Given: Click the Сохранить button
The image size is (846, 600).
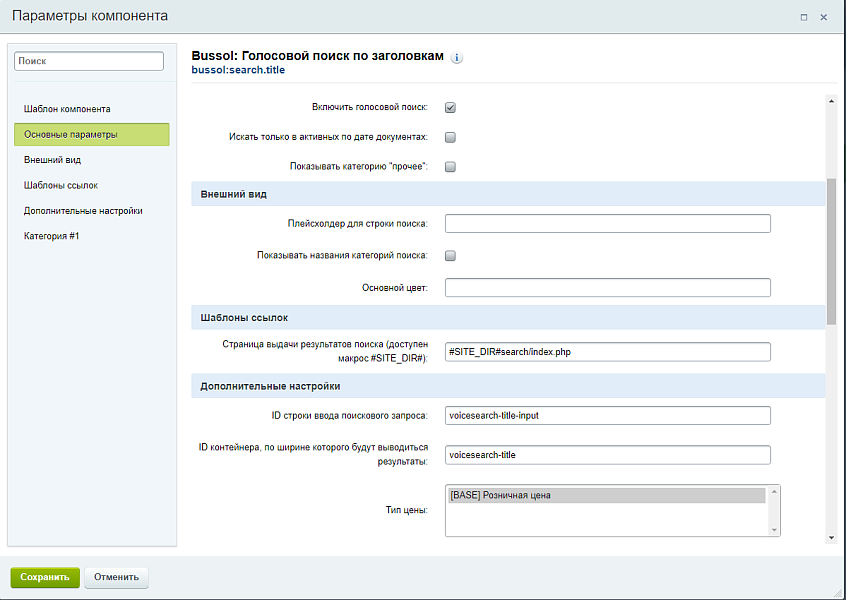Looking at the screenshot, I should coord(45,577).
